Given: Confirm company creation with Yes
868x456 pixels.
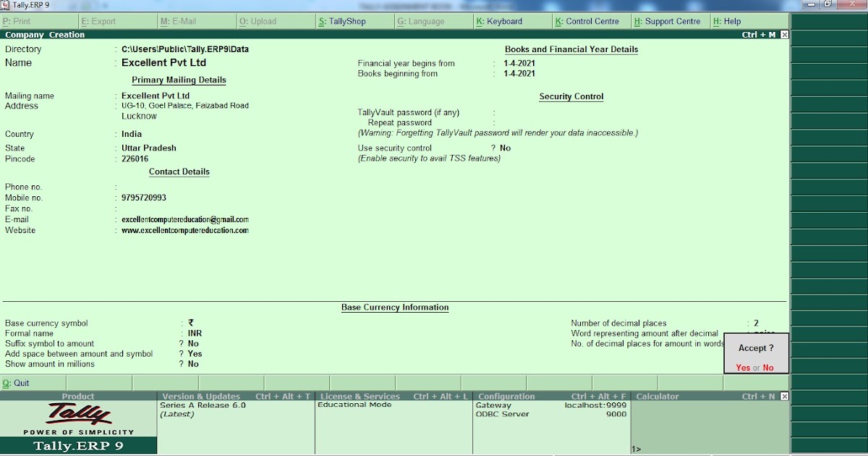Looking at the screenshot, I should point(745,368).
